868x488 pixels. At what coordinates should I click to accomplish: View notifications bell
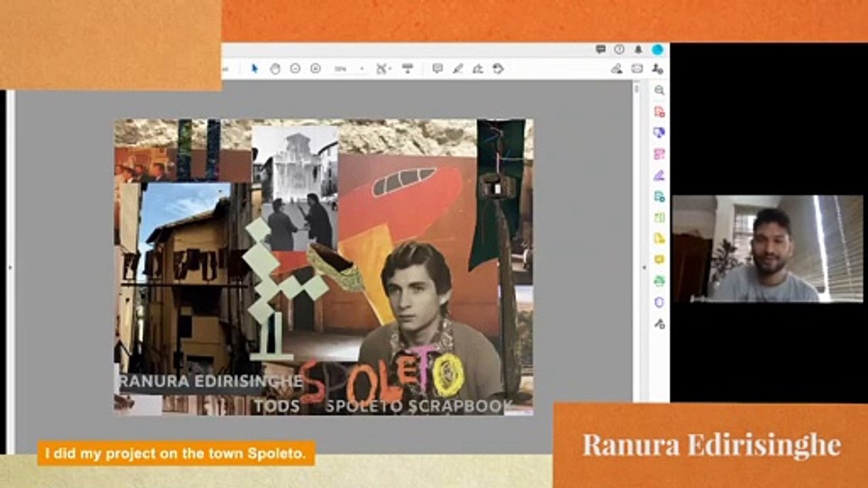pos(638,49)
